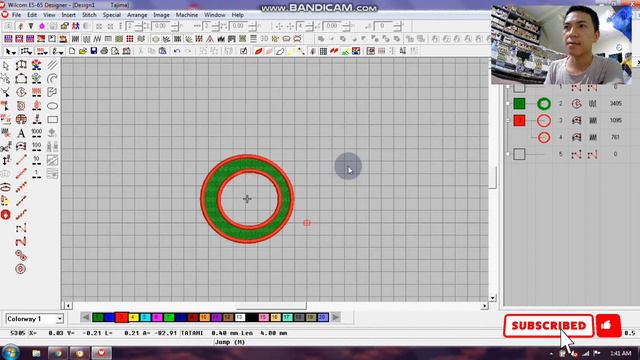Switch to the Wilcom taskbar icon
Screen dimensions: 640x360
point(101,353)
